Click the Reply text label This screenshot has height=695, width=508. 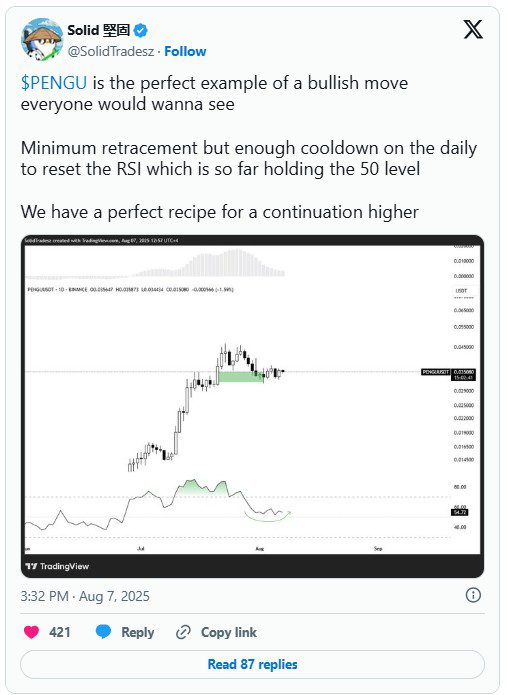pyautogui.click(x=137, y=632)
